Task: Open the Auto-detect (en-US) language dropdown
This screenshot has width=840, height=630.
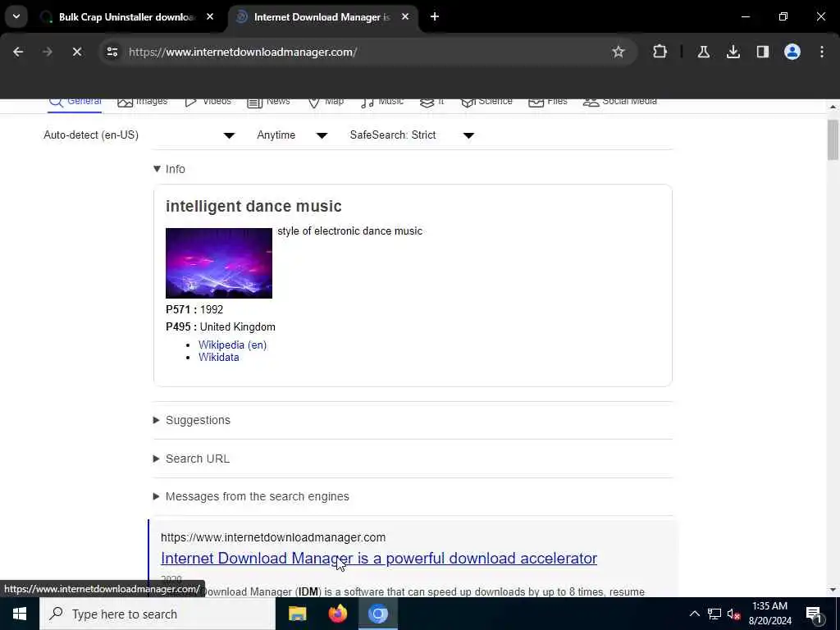Action: pos(139,135)
